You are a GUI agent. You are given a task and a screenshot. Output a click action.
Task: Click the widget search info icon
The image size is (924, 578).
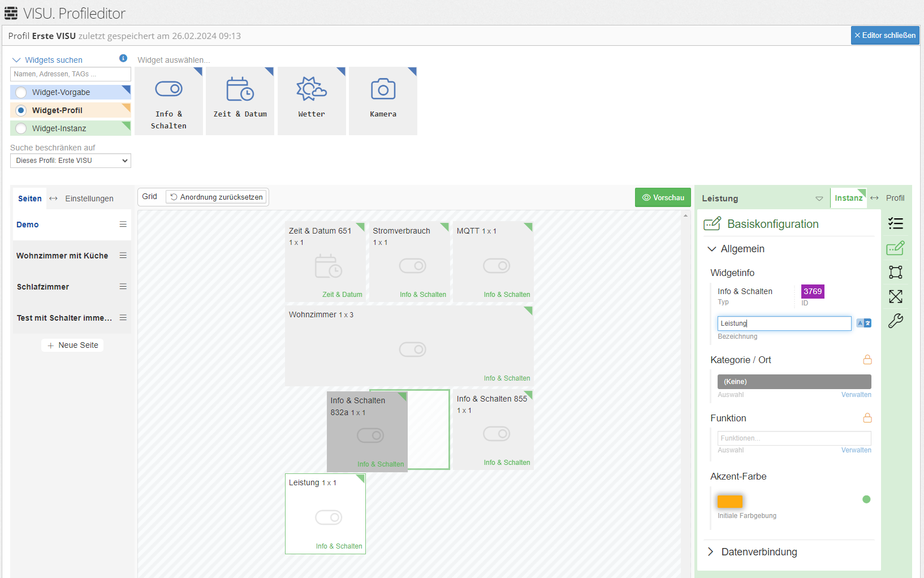click(x=123, y=58)
